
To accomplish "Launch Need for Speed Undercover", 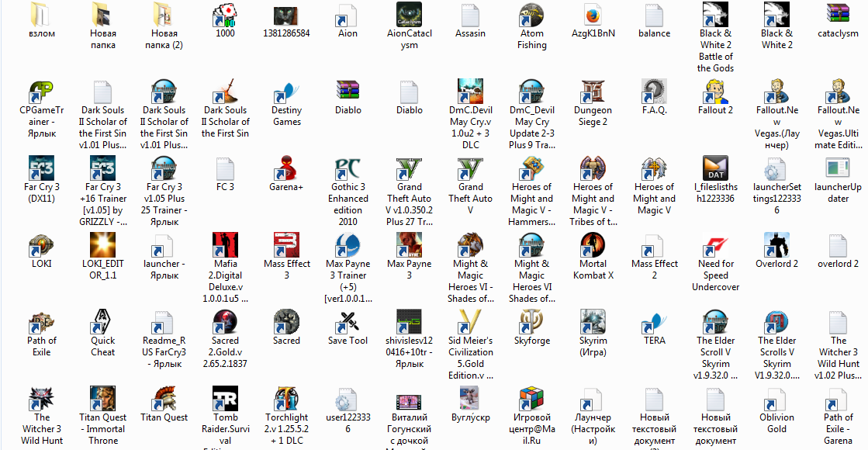I will 716,245.
